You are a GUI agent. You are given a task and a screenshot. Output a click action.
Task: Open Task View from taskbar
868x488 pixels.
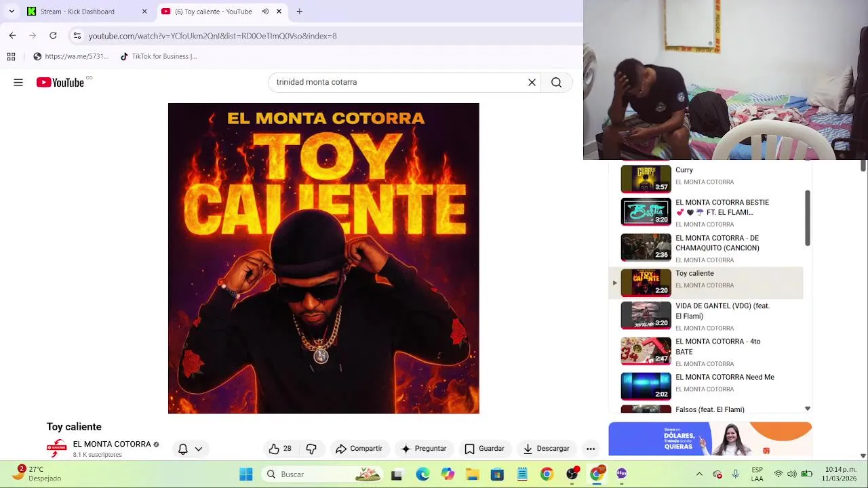(397, 474)
